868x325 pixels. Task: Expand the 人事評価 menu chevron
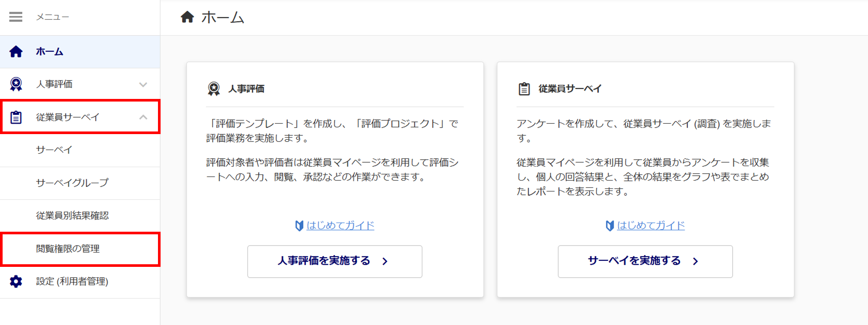pyautogui.click(x=143, y=85)
